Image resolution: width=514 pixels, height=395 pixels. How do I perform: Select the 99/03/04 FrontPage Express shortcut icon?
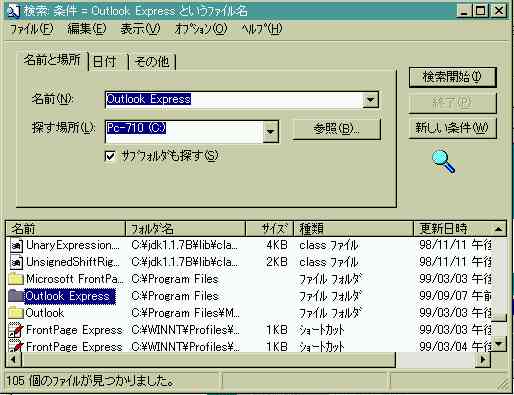pos(16,346)
